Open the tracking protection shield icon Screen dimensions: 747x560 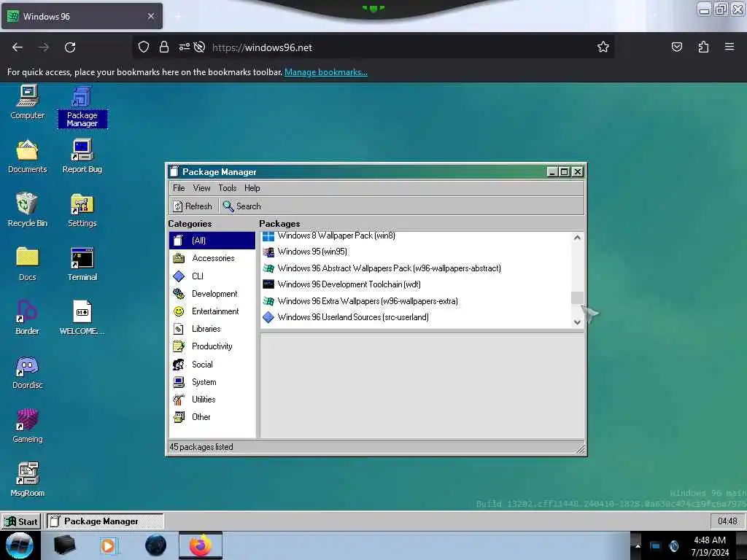pyautogui.click(x=144, y=47)
